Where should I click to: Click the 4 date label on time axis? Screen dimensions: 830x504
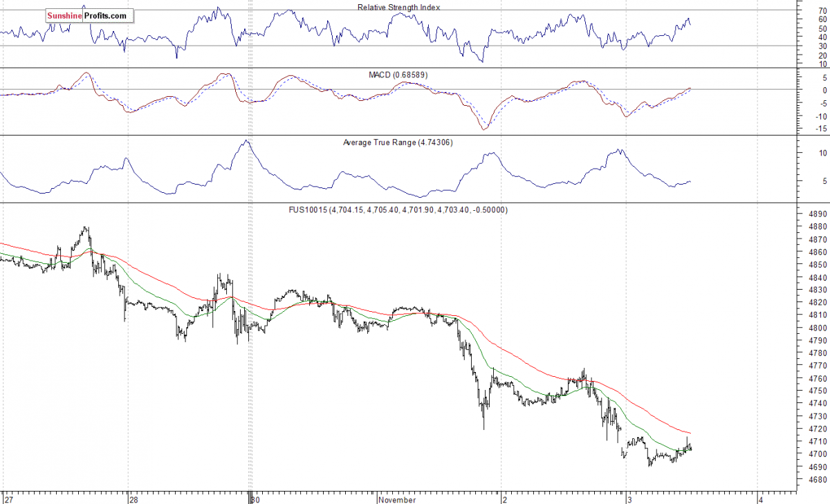[x=759, y=498]
